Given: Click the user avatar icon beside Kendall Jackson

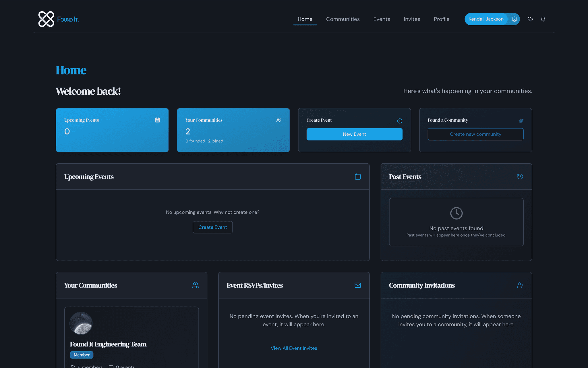Looking at the screenshot, I should [x=514, y=19].
